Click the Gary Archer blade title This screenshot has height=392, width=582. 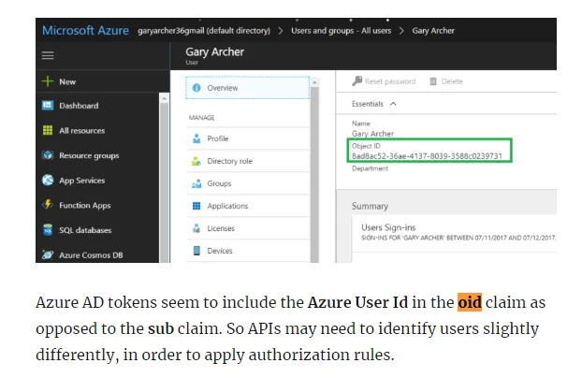214,52
